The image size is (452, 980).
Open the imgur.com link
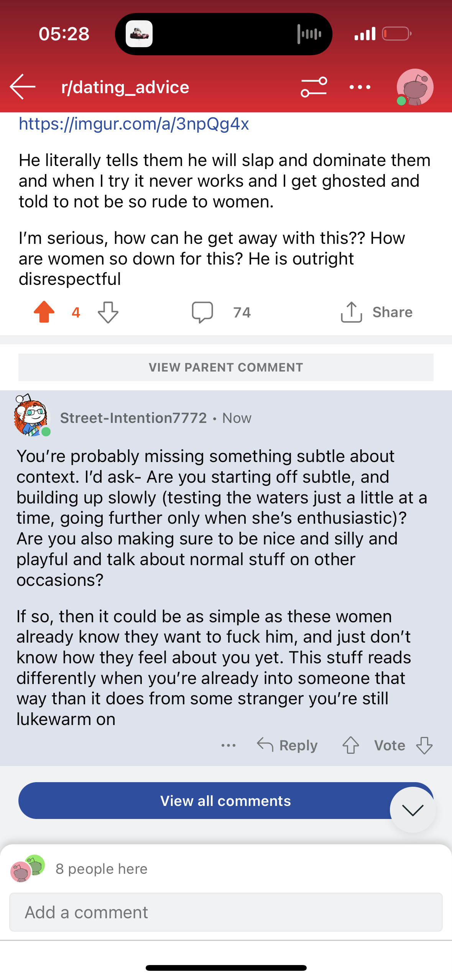click(134, 124)
